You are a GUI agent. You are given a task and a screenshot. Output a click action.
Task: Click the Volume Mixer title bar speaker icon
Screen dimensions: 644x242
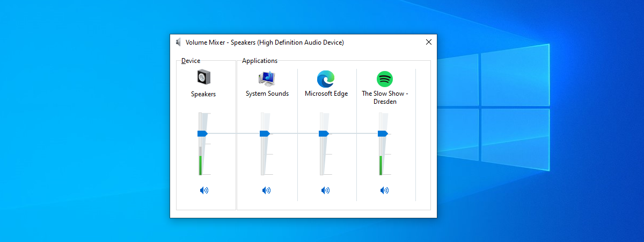[178, 42]
